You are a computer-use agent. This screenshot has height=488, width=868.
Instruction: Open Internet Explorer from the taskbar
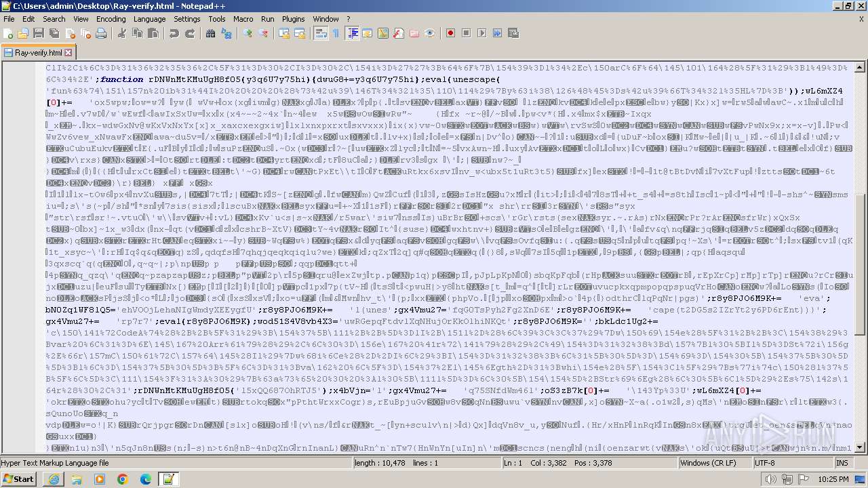pos(54,479)
